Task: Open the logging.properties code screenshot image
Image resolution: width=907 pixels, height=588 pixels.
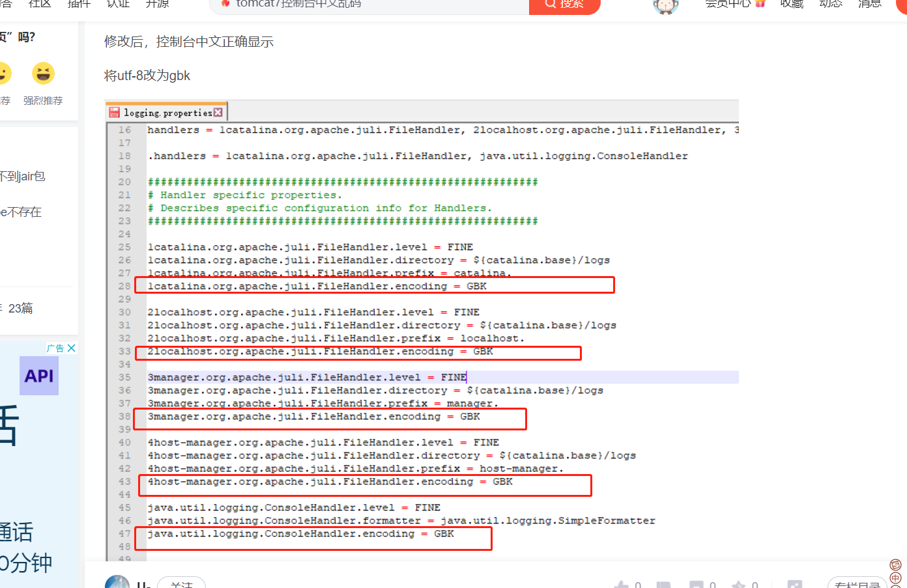Action: coord(422,331)
